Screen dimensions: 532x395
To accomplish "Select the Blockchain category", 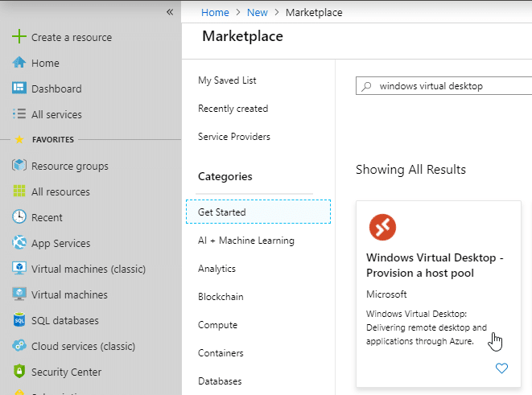I will 221,297.
